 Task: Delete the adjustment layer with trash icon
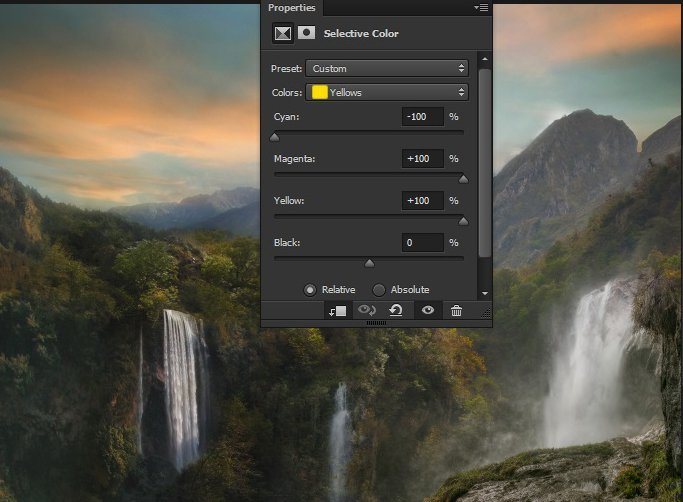click(456, 311)
